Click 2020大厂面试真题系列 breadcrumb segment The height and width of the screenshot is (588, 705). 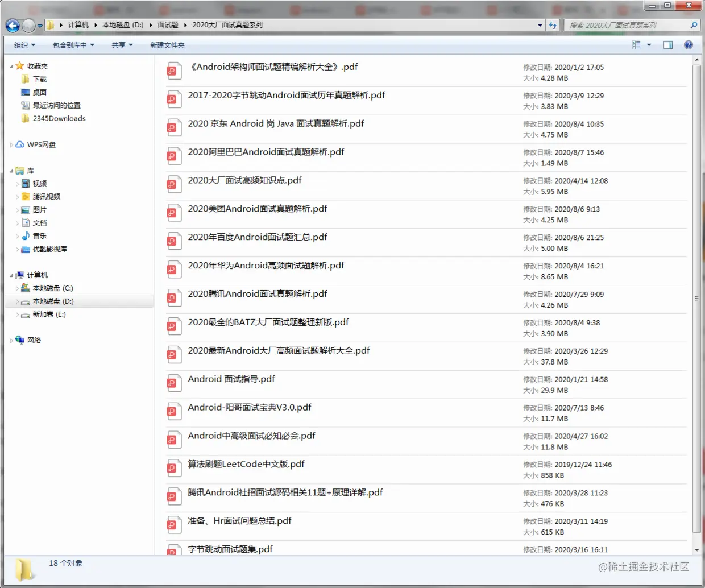(227, 25)
